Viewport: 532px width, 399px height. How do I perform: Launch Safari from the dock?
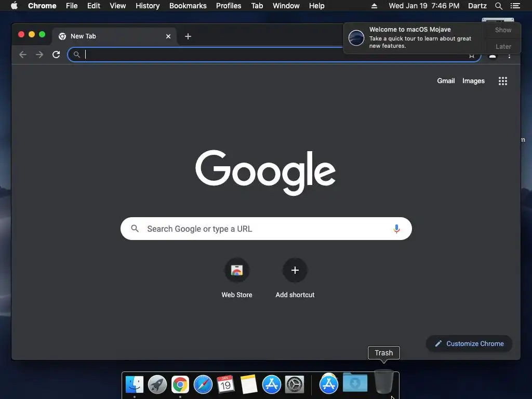click(x=203, y=384)
